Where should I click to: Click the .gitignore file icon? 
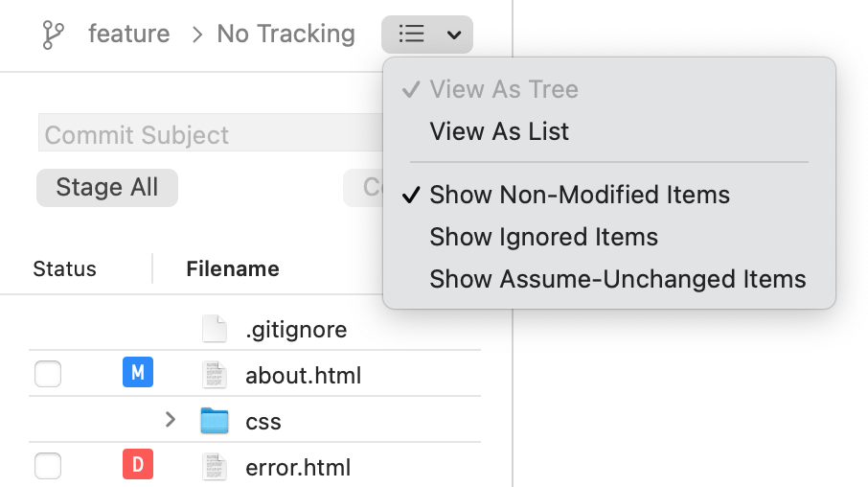click(215, 329)
